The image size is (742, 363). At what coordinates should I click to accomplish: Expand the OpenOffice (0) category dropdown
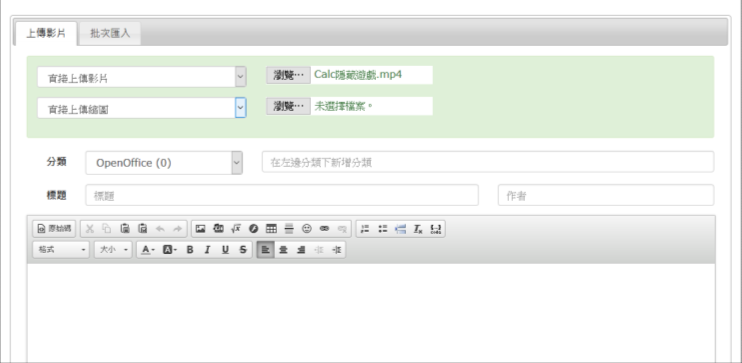tap(164, 163)
